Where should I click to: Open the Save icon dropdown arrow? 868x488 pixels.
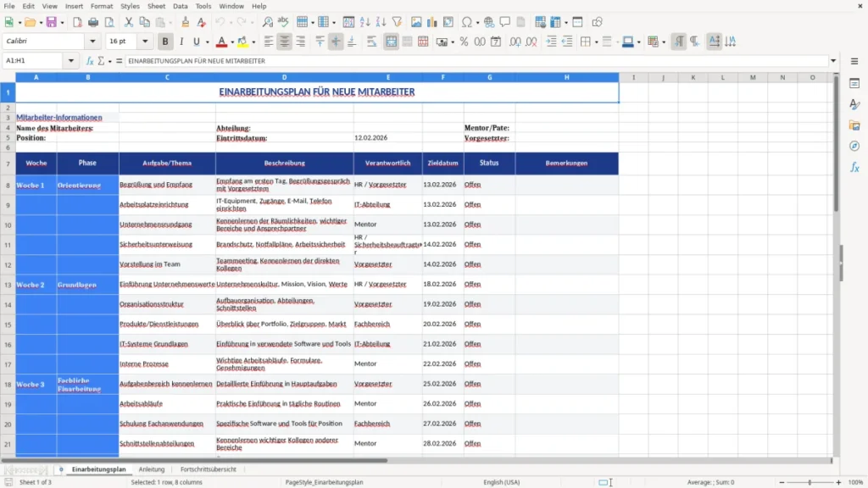[62, 23]
